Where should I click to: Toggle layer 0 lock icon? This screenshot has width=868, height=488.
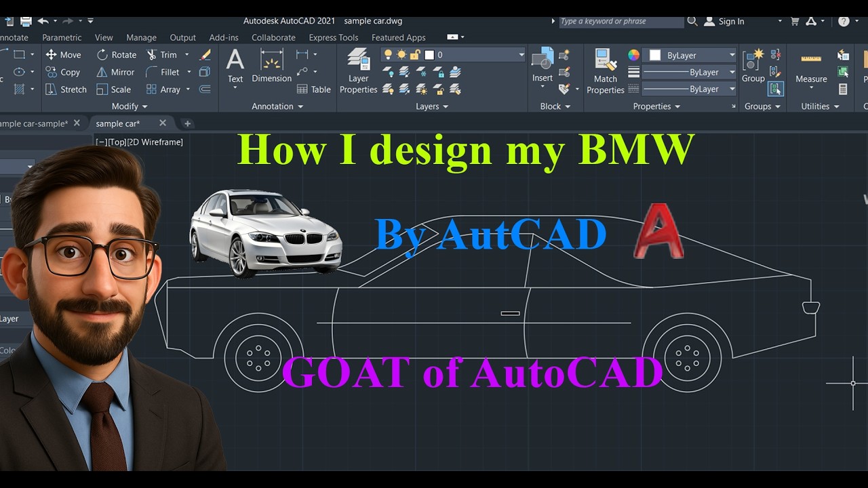pos(415,55)
